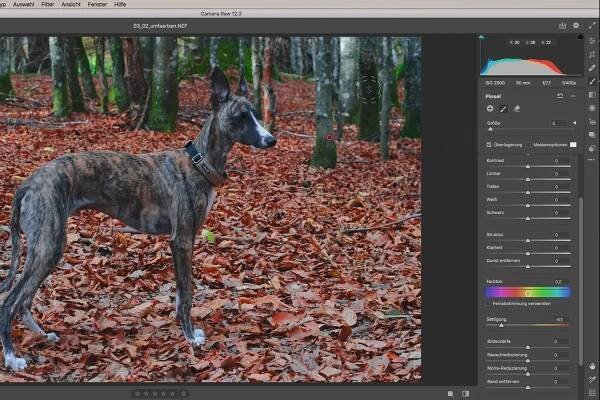Click the Farbton hue slider bar
The image size is (600, 400).
[x=527, y=292]
